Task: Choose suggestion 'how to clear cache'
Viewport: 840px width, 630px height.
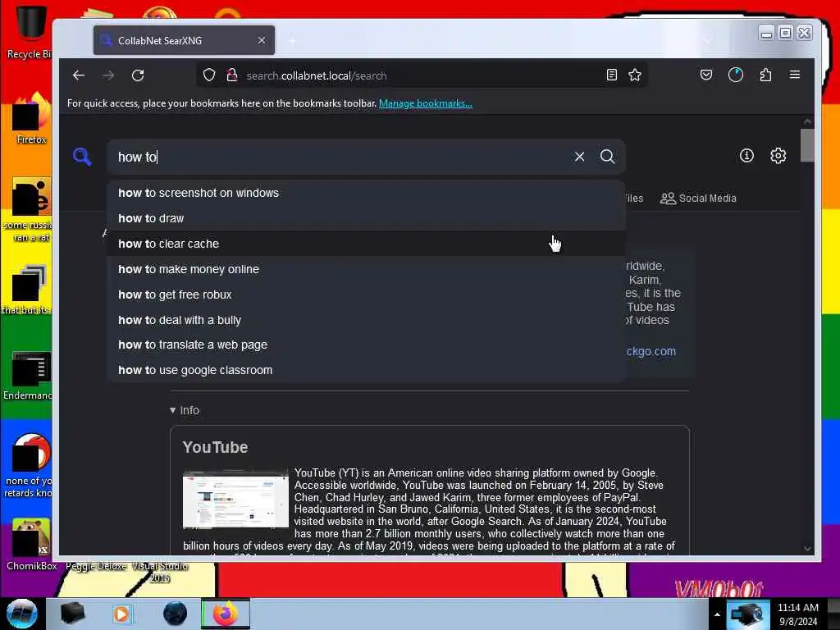Action: pyautogui.click(x=366, y=244)
